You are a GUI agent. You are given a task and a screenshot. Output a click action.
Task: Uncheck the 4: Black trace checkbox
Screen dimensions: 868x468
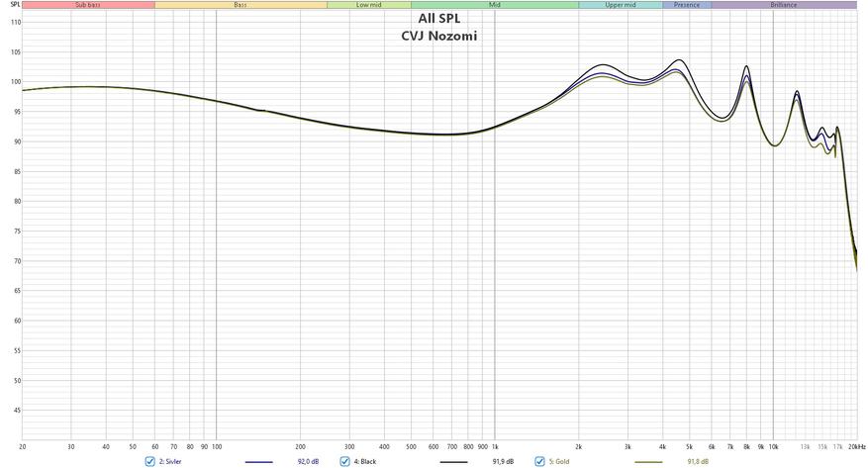344,461
